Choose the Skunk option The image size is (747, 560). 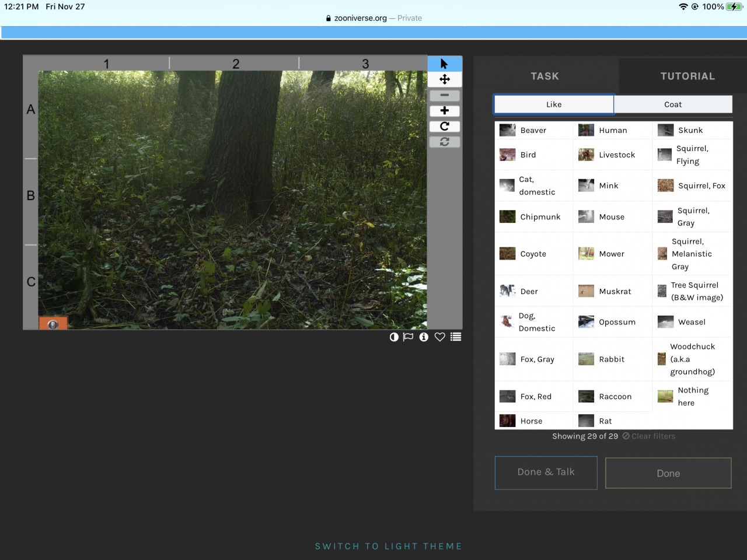click(x=692, y=130)
